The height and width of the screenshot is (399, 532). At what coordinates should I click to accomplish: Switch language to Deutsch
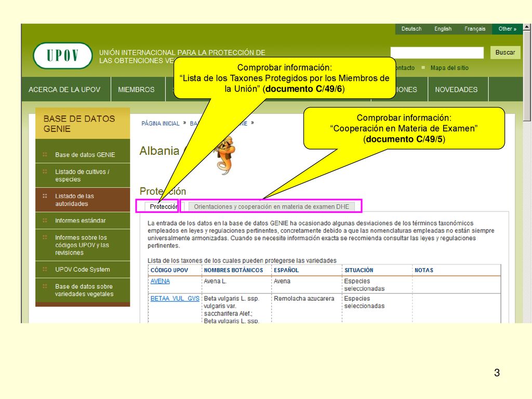point(411,29)
